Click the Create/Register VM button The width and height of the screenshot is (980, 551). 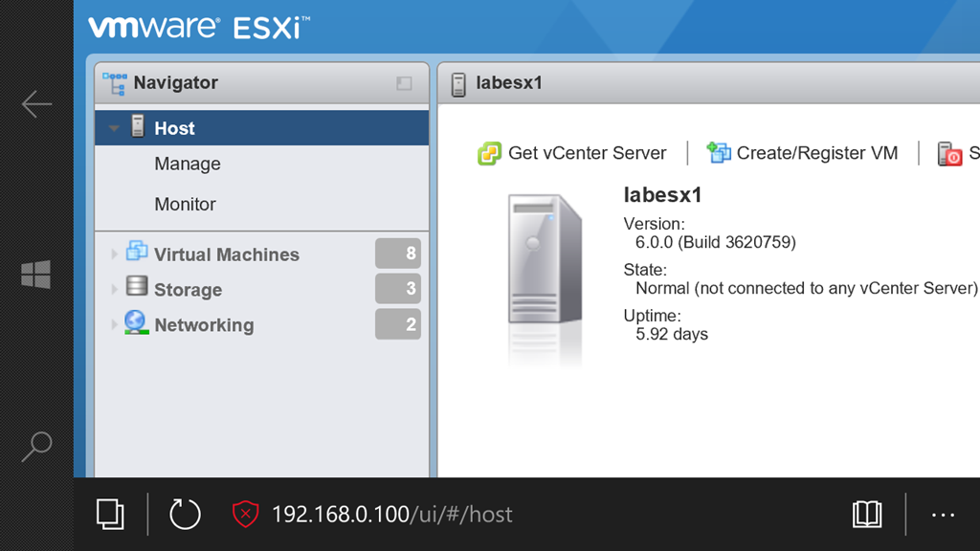tap(803, 153)
